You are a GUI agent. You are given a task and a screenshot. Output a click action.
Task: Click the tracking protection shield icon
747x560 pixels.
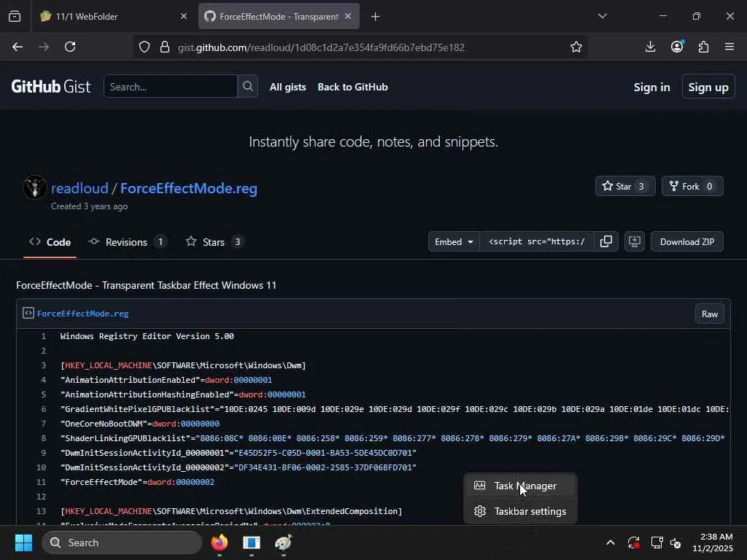(144, 47)
